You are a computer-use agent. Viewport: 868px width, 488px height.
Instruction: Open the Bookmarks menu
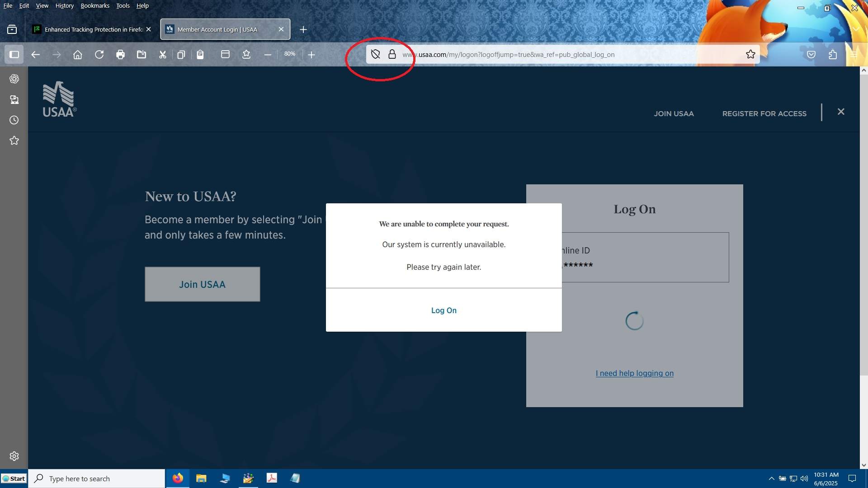point(95,5)
